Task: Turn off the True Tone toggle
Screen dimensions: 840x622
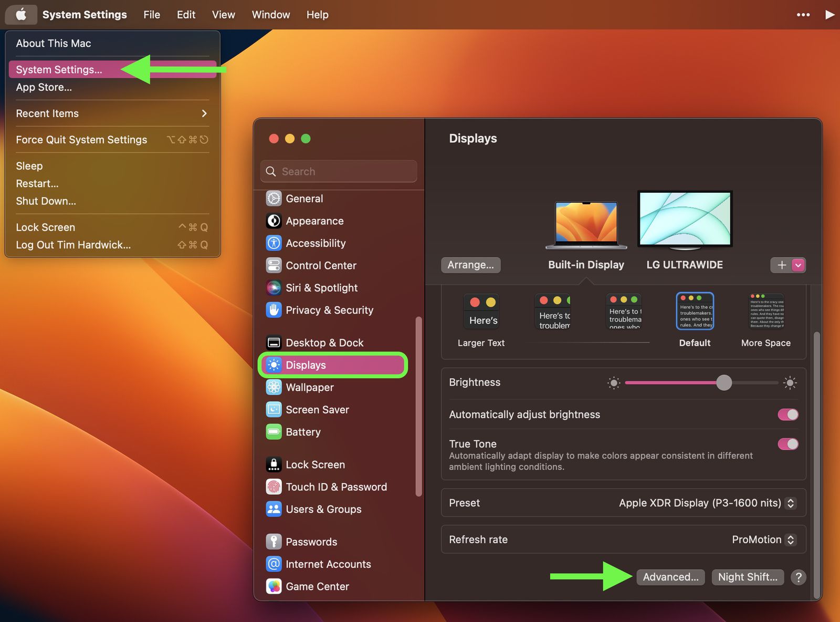Action: point(787,444)
